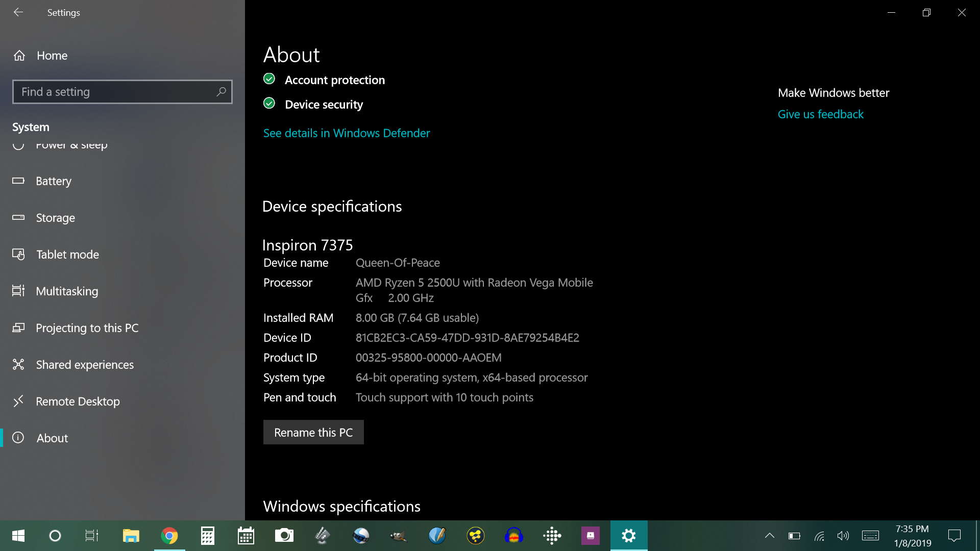Click the device name Queen-Of-Peace
This screenshot has width=980, height=551.
pyautogui.click(x=398, y=263)
